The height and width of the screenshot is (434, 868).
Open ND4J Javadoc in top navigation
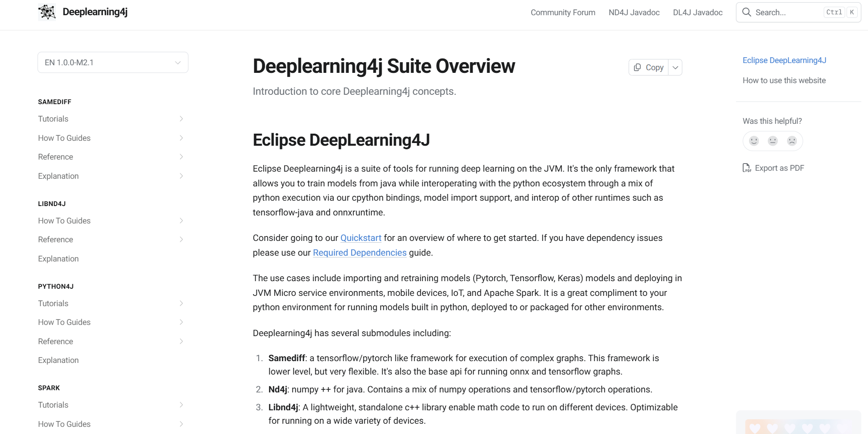(x=634, y=13)
